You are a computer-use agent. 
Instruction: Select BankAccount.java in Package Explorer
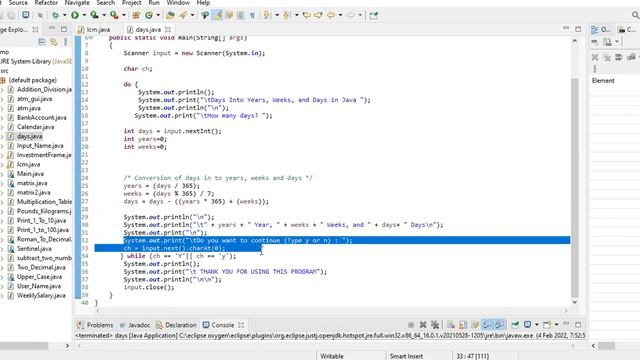tap(41, 118)
